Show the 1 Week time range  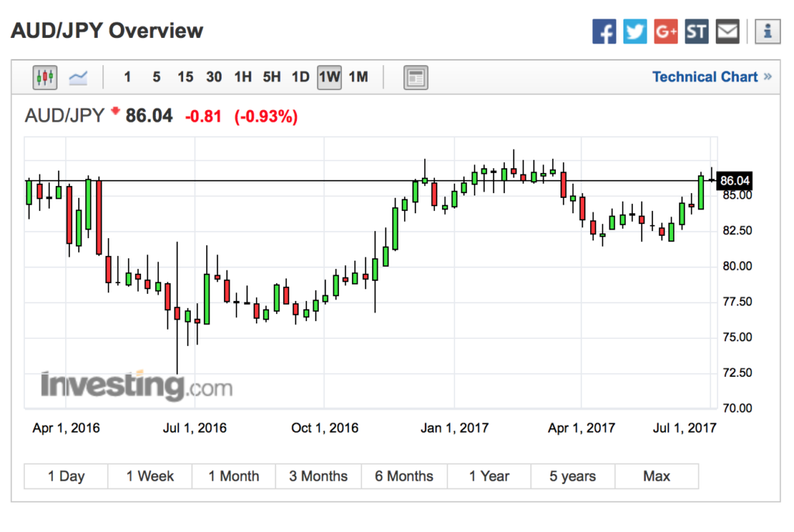[x=150, y=476]
